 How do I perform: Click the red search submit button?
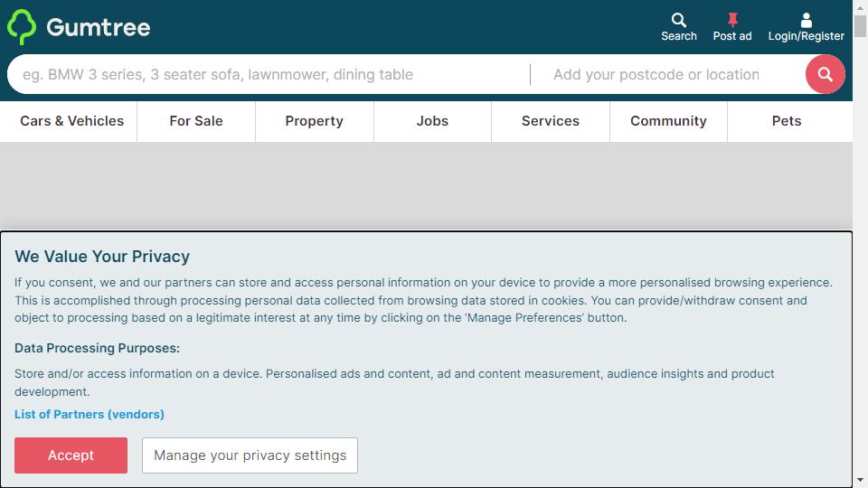(825, 74)
